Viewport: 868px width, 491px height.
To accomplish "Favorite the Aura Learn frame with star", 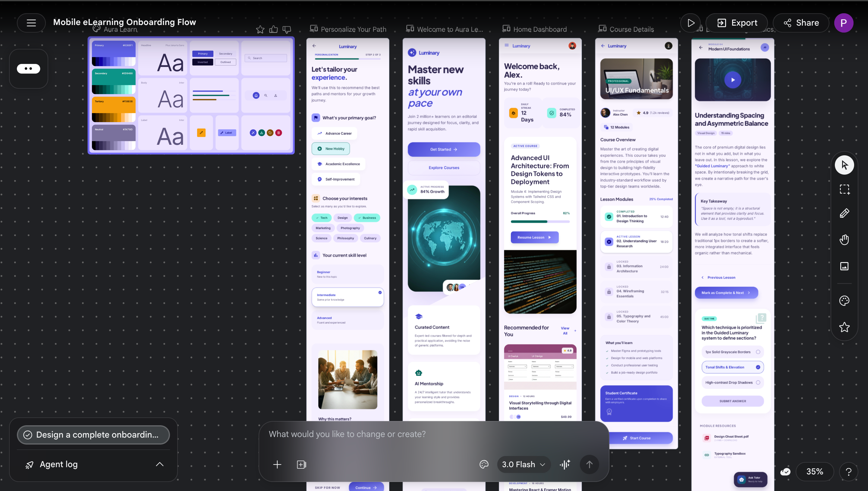I will point(260,30).
